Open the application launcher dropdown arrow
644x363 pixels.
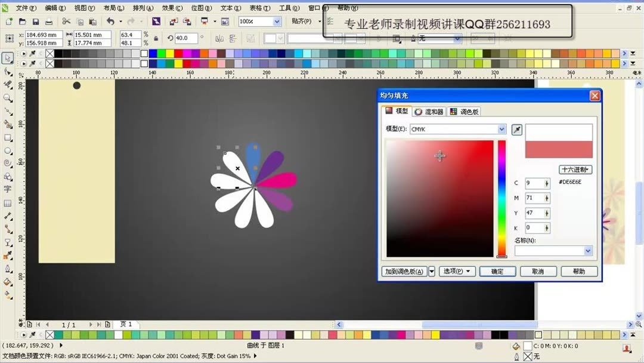coord(215,21)
